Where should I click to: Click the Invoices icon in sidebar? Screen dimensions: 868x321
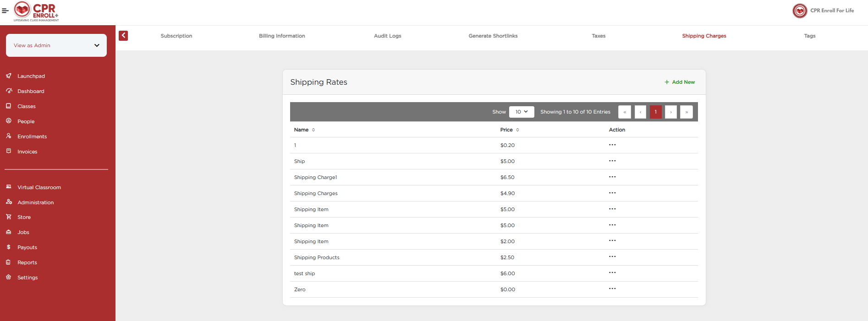9,152
